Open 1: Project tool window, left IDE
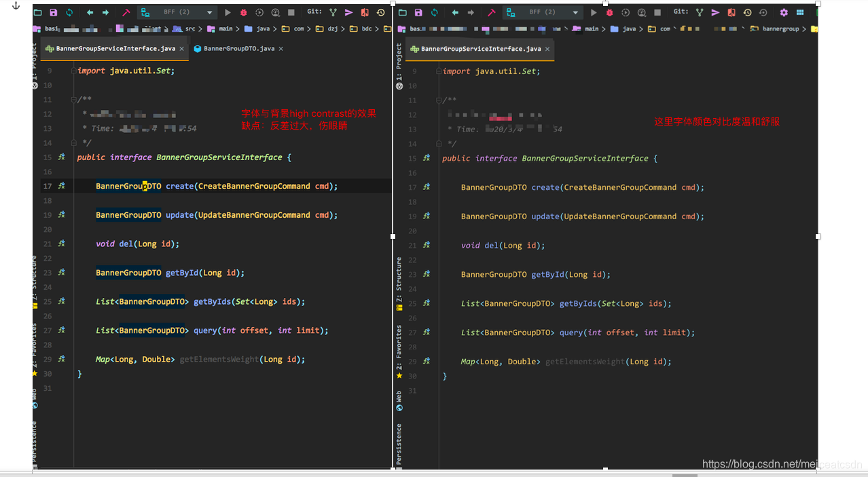The width and height of the screenshot is (868, 477). [35, 66]
